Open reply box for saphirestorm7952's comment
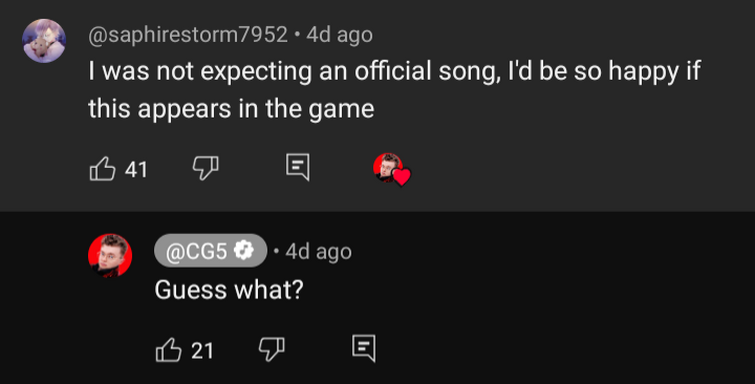This screenshot has height=384, width=755. (298, 168)
